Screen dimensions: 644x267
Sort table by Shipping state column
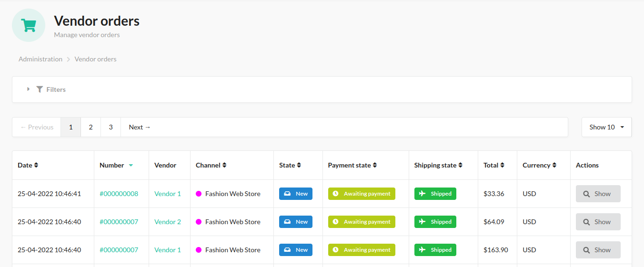coord(439,165)
